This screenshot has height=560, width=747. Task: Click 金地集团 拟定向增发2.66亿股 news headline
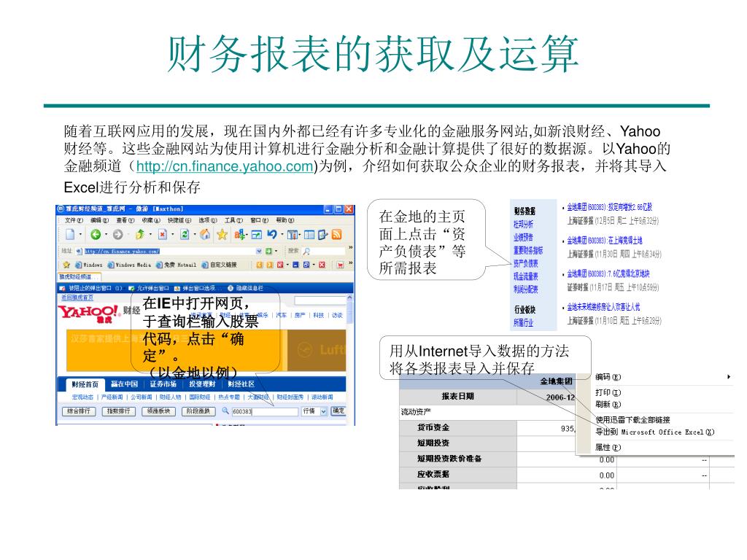click(609, 207)
